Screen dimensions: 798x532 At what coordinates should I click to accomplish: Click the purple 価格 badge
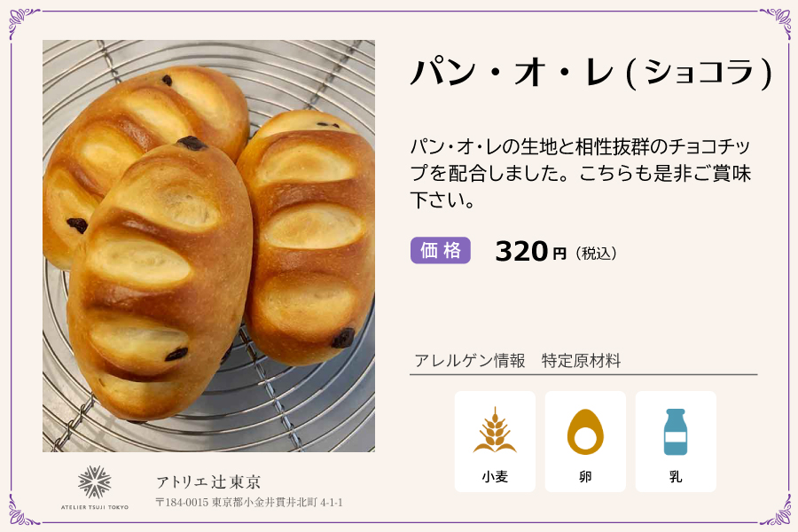pos(441,251)
